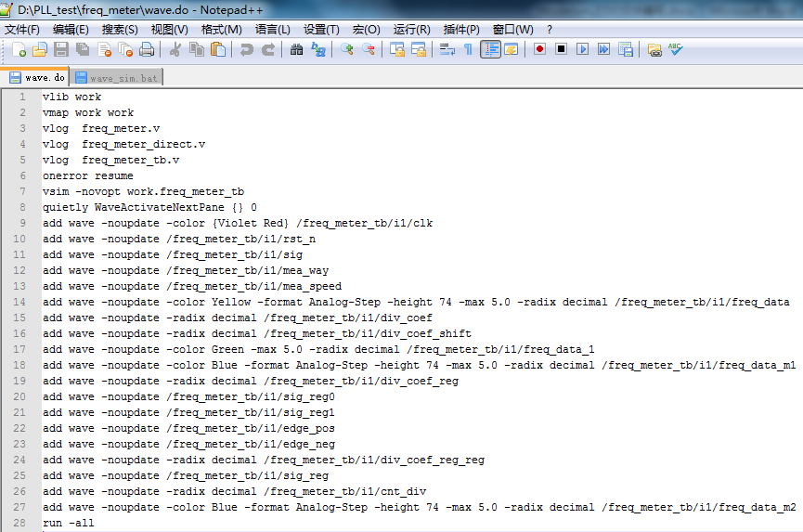
Task: Click the New file toolbar icon
Action: 19,49
